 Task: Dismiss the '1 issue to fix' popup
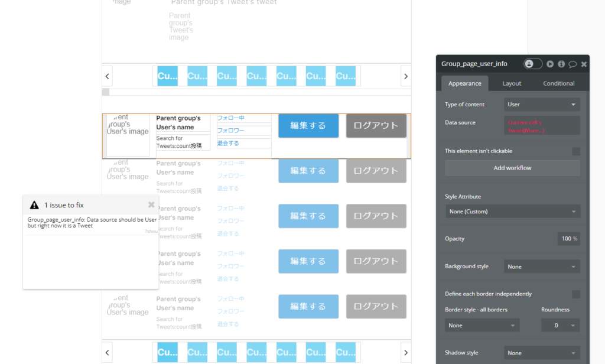click(151, 204)
